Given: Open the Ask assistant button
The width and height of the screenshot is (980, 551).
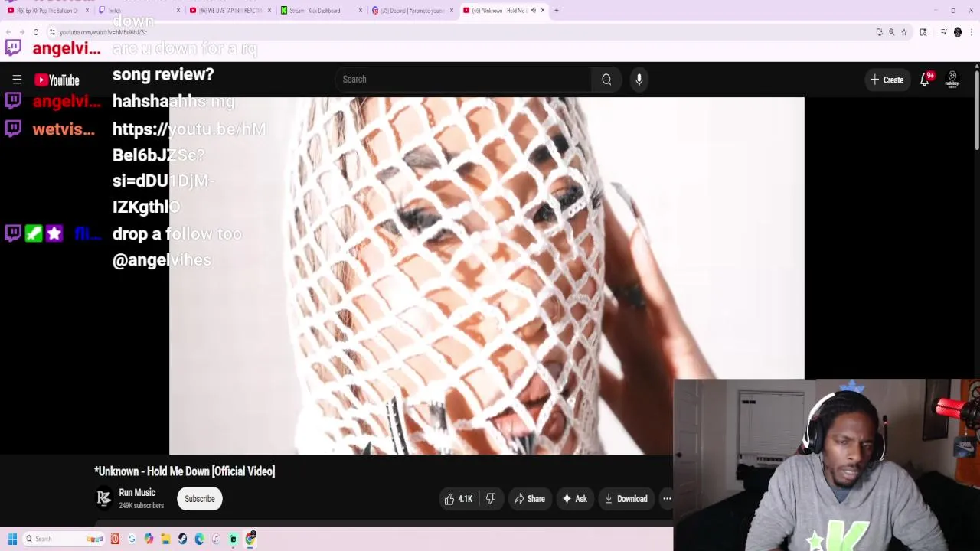Looking at the screenshot, I should (x=574, y=499).
